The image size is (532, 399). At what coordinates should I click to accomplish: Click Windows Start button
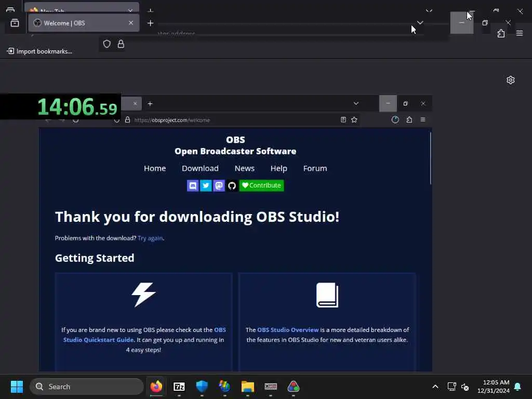click(x=17, y=387)
